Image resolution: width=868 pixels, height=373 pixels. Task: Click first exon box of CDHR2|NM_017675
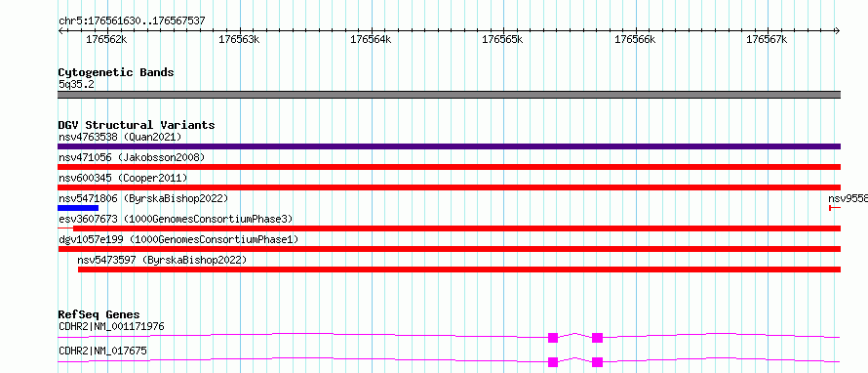tap(552, 362)
